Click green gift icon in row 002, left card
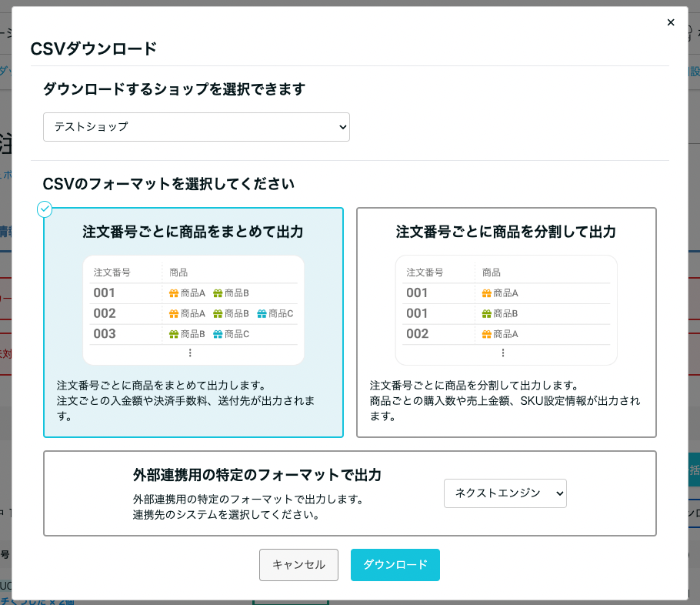The height and width of the screenshot is (605, 700). 218,314
